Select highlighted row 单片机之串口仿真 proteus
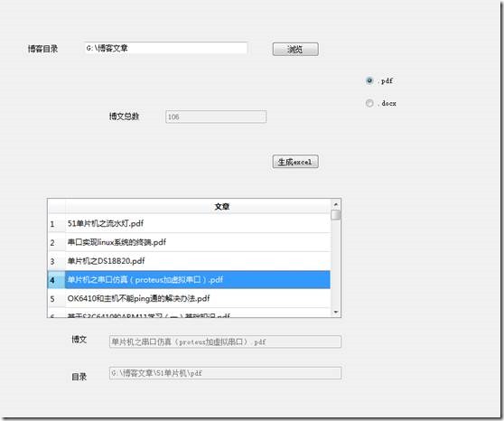This screenshot has height=421, width=504. point(198,280)
